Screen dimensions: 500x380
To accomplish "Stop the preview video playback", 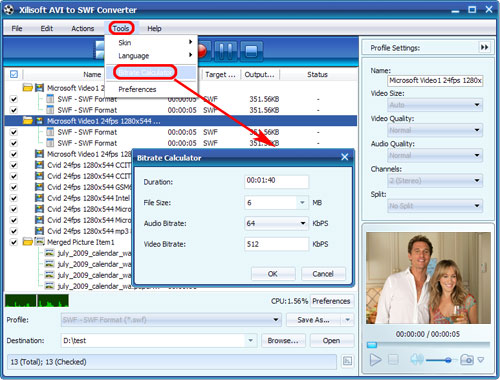I will [393, 360].
